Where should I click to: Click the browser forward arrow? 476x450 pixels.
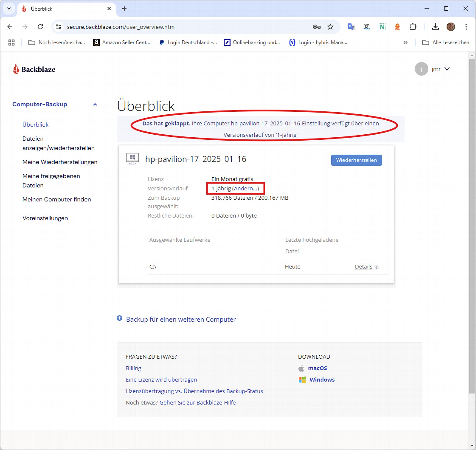click(25, 27)
